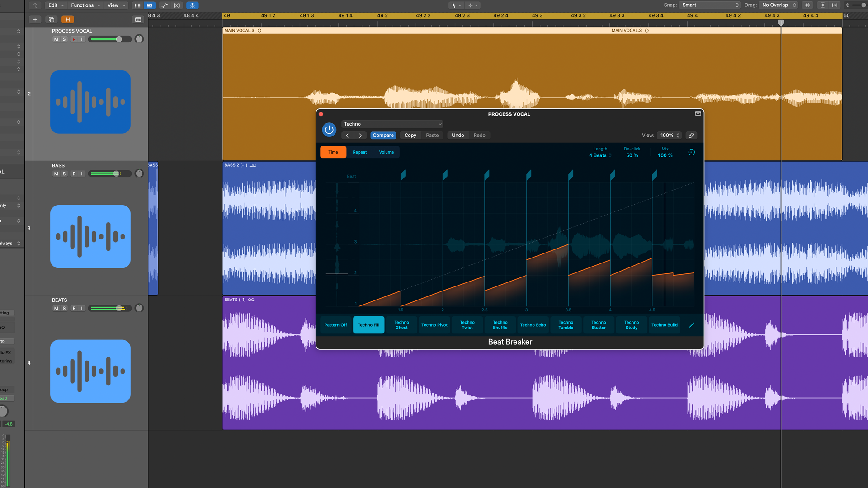Viewport: 868px width, 488px height.
Task: Select the Techno Study pattern
Action: click(x=632, y=325)
